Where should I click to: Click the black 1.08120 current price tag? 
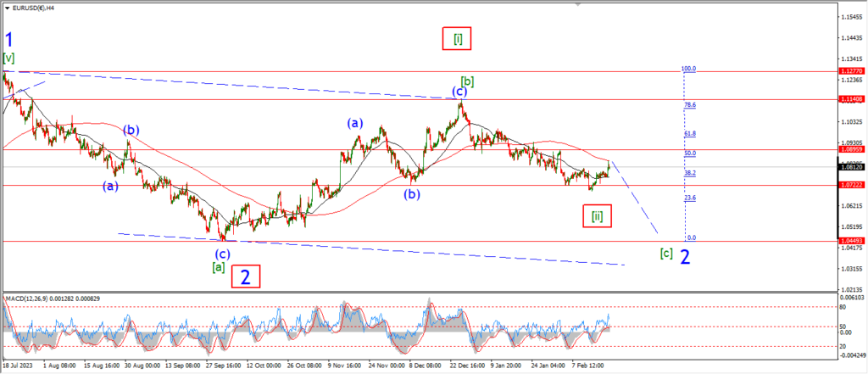point(851,167)
